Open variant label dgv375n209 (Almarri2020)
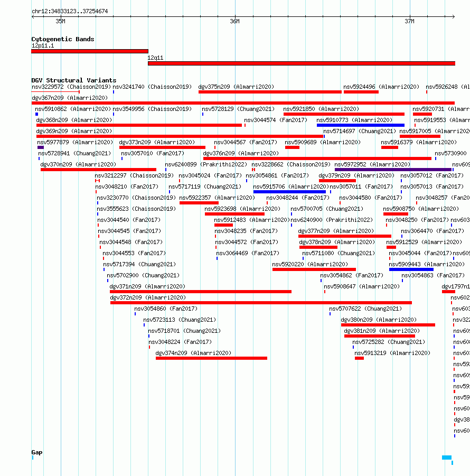The height and width of the screenshot is (476, 470). click(236, 87)
